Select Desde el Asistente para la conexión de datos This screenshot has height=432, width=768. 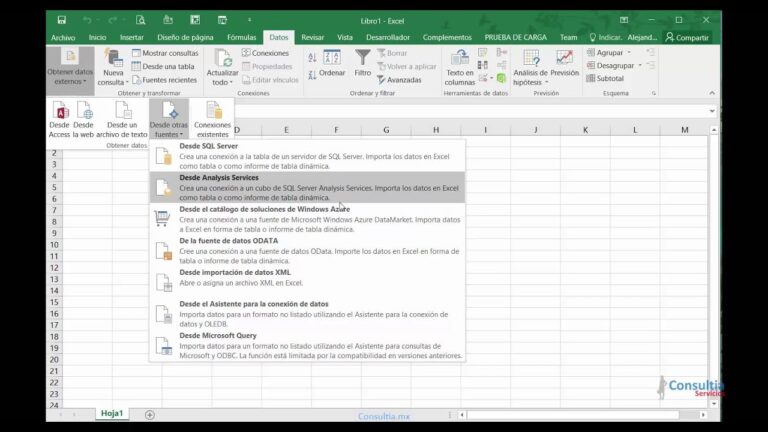tap(307, 313)
